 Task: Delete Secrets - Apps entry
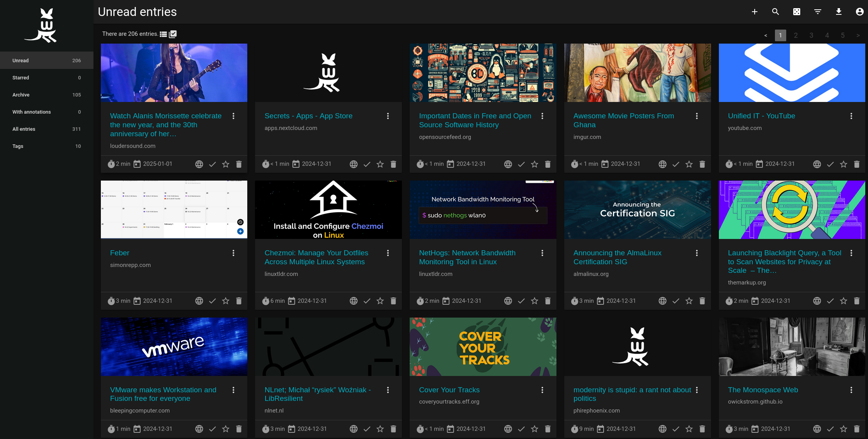(393, 164)
